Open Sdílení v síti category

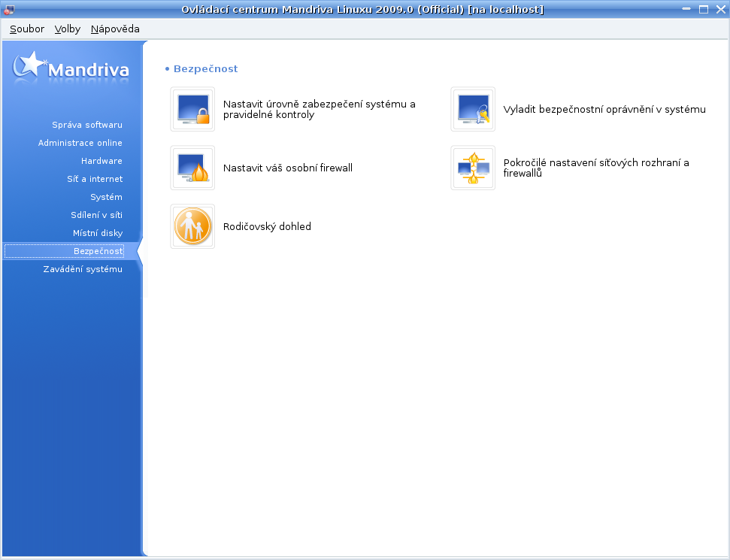tap(96, 215)
